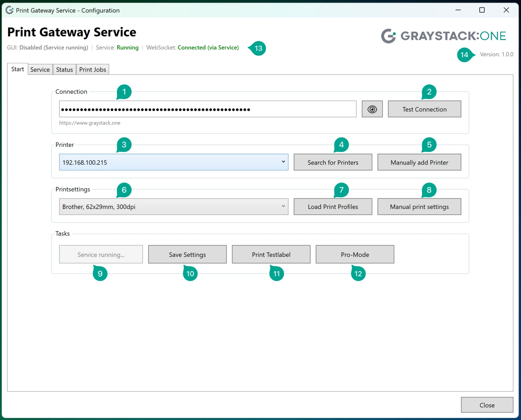
Task: Go to the Print Jobs tab
Action: coord(93,70)
